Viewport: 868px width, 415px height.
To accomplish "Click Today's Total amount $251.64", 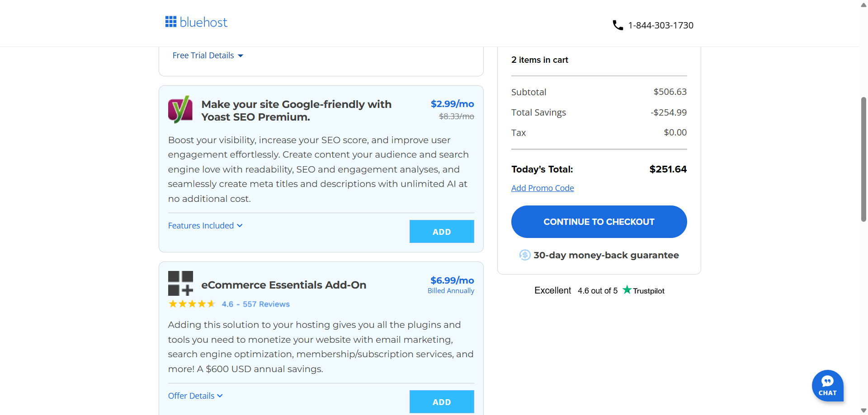I will [x=668, y=169].
